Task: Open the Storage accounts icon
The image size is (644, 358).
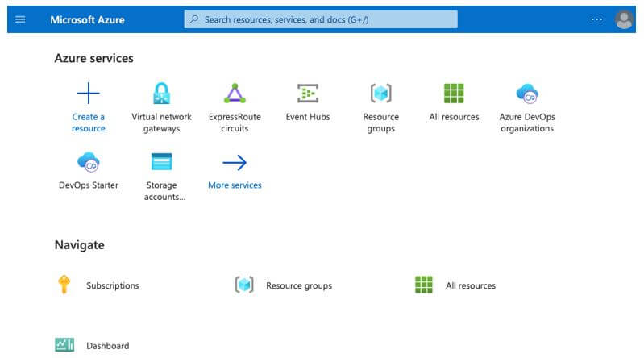Action: click(x=161, y=161)
